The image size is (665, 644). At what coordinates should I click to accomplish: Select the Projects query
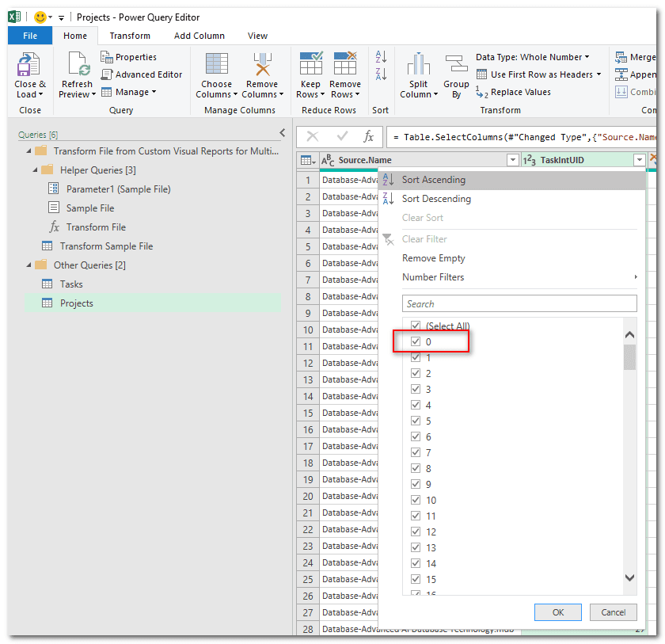[153, 303]
